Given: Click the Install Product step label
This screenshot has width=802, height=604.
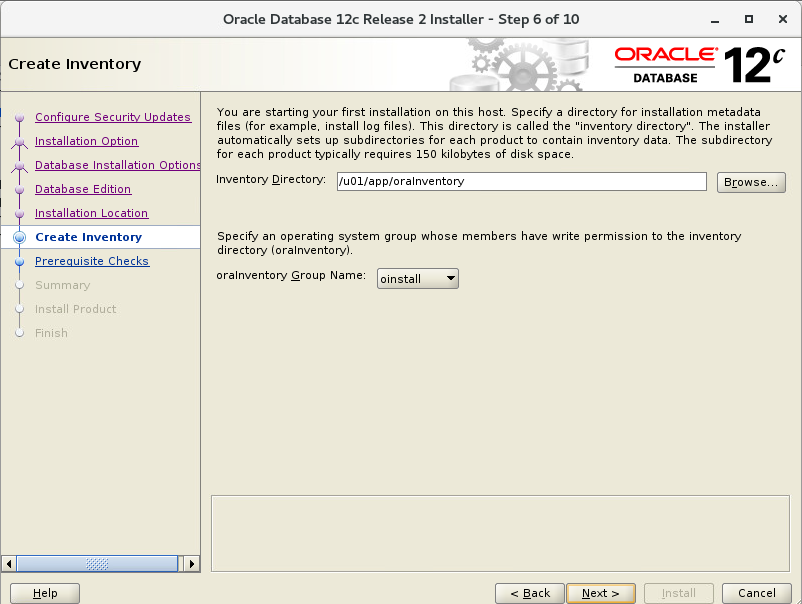Looking at the screenshot, I should [75, 309].
